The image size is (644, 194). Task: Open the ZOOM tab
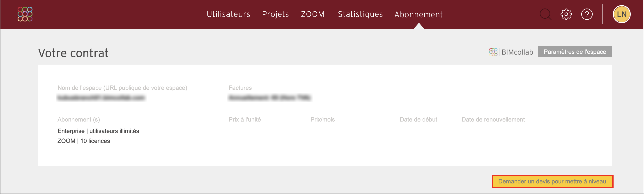313,14
